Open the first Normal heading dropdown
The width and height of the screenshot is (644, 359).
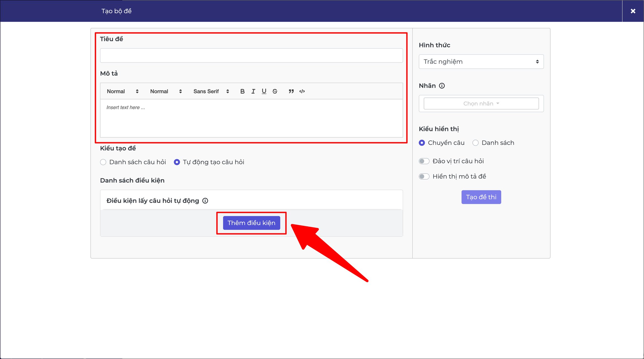click(x=122, y=91)
